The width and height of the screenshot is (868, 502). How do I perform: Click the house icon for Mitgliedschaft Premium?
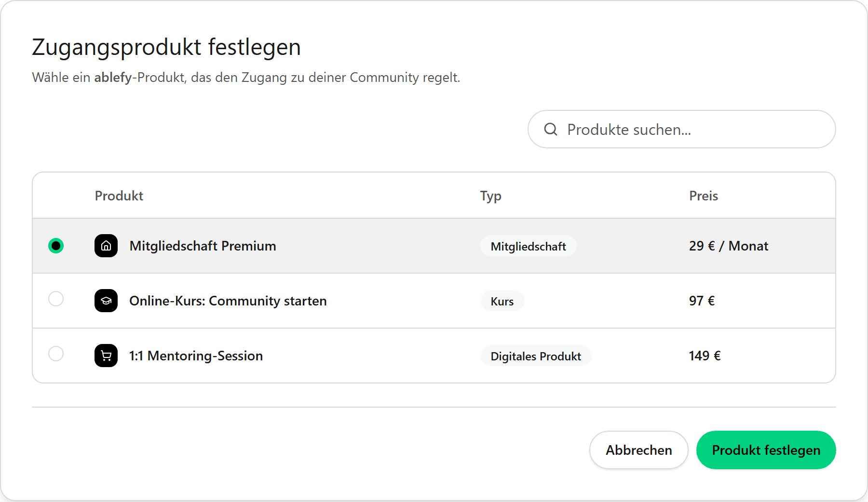[106, 246]
